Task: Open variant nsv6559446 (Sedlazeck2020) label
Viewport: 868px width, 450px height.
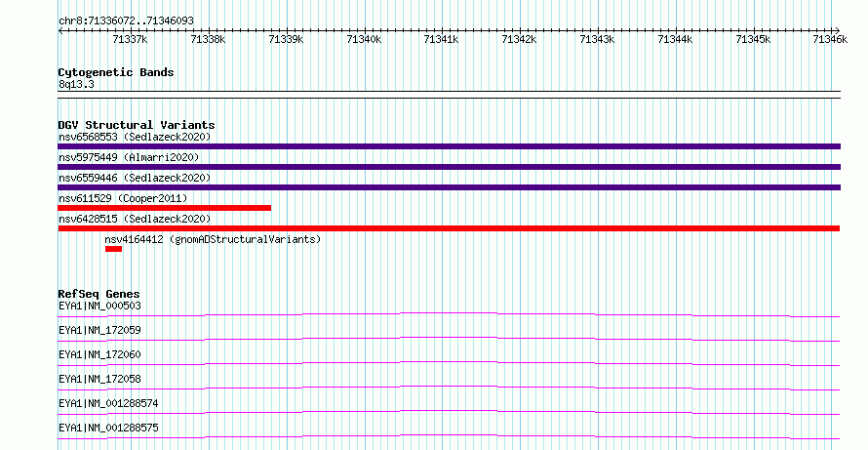Action: (x=135, y=178)
